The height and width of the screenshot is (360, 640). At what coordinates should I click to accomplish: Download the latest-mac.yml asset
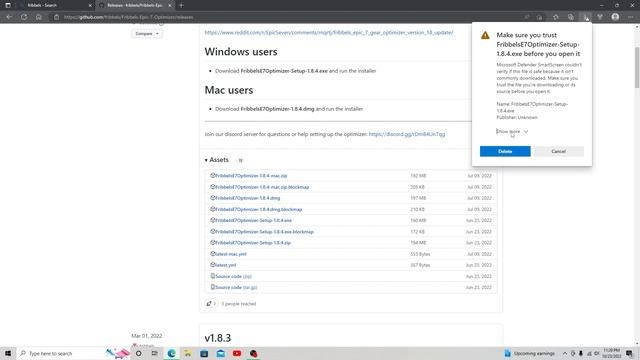tap(231, 254)
